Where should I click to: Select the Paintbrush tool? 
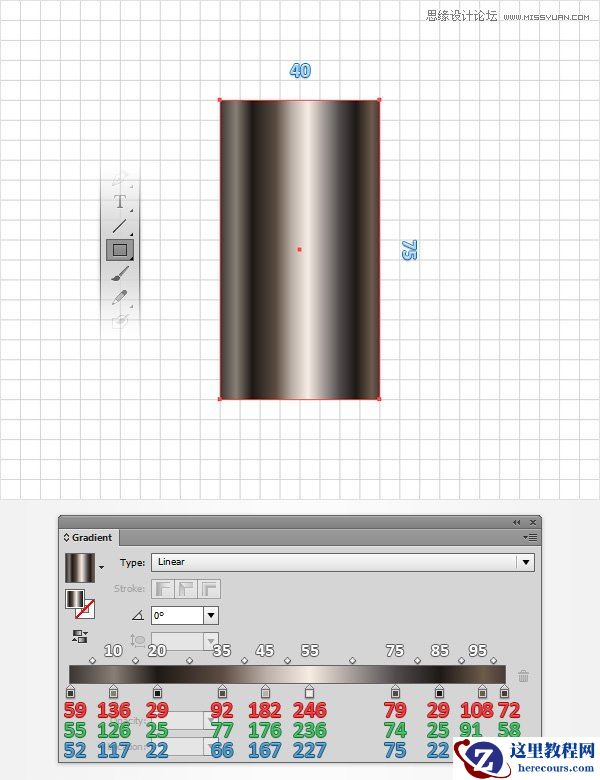click(120, 274)
